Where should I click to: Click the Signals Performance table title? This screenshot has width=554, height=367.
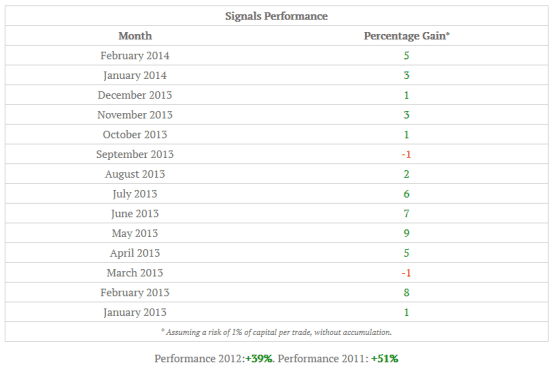(276, 16)
